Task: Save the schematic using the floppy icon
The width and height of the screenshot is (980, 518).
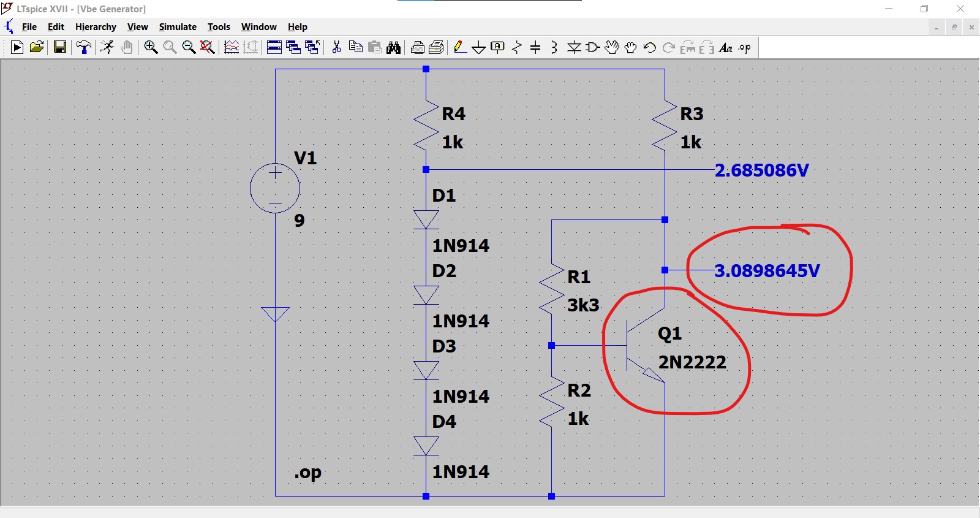Action: pyautogui.click(x=60, y=47)
